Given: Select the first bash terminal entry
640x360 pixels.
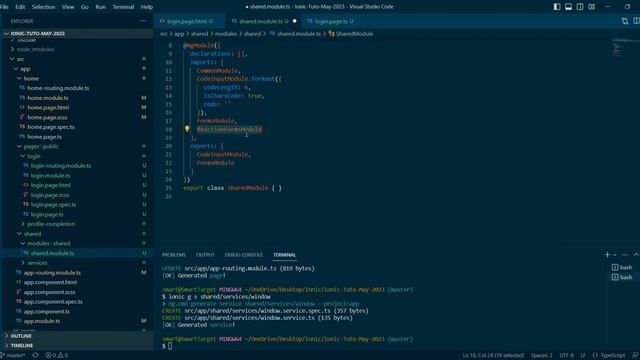Looking at the screenshot, I should point(622,267).
